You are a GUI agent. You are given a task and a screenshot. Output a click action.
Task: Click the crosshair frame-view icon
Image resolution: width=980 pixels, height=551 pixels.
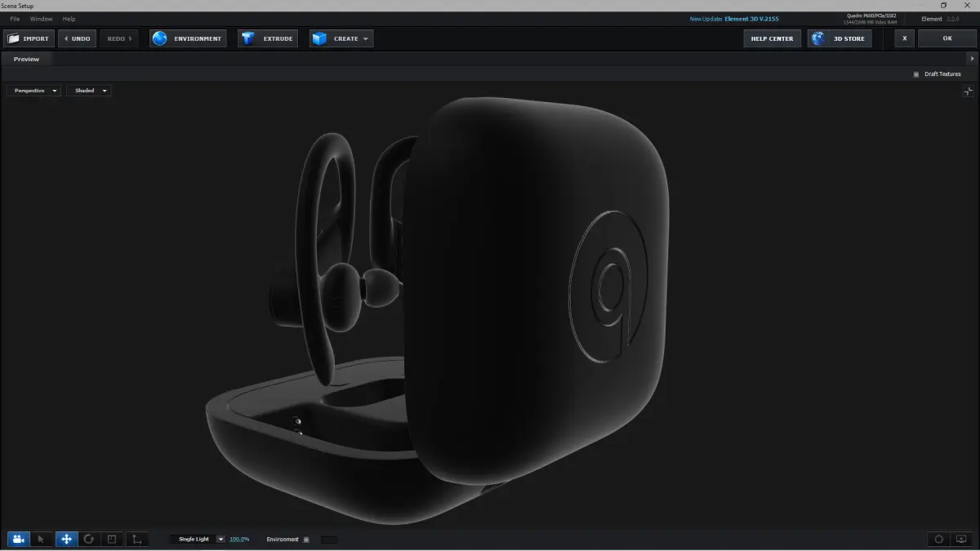939,539
